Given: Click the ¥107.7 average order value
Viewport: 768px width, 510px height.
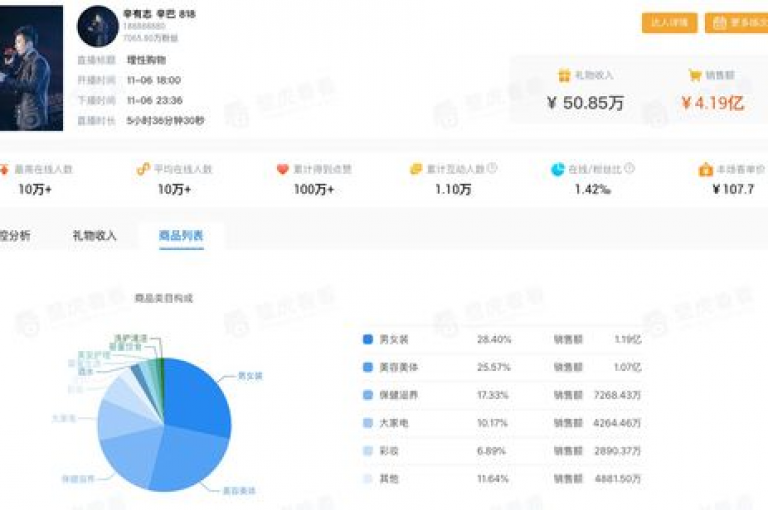Looking at the screenshot, I should (733, 189).
